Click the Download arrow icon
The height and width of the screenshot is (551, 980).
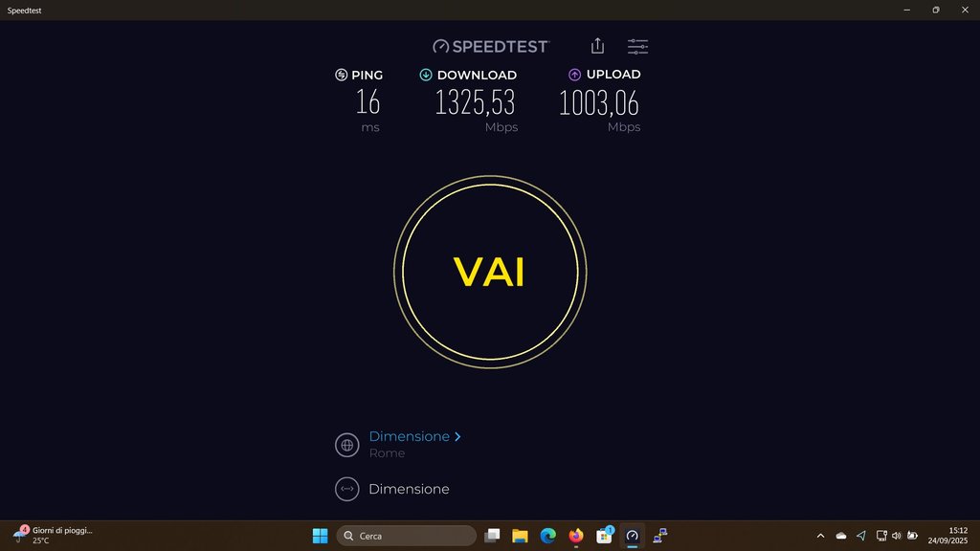click(x=426, y=75)
